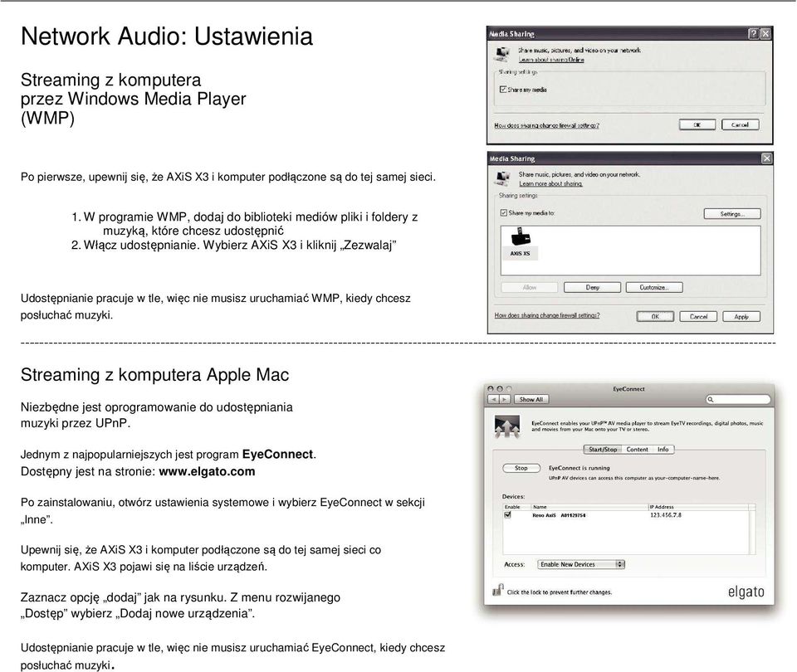797x672 pixels.
Task: Click OK in the dialog with the help button
Action: [697, 124]
